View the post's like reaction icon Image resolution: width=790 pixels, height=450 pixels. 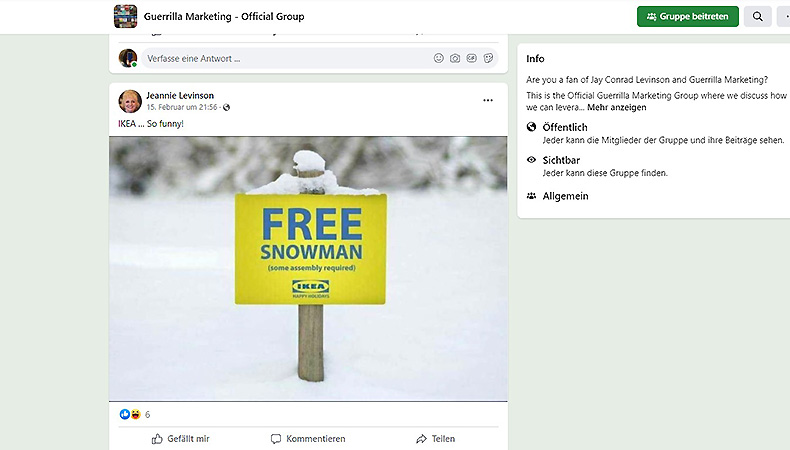125,414
